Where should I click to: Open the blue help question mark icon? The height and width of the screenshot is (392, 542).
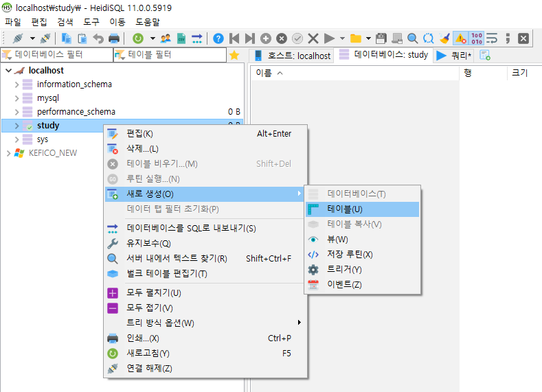218,38
